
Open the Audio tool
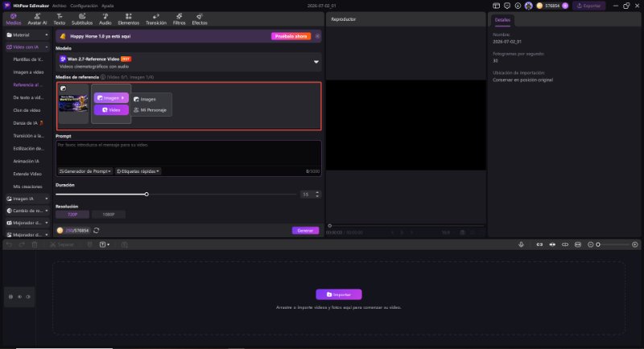coord(105,19)
